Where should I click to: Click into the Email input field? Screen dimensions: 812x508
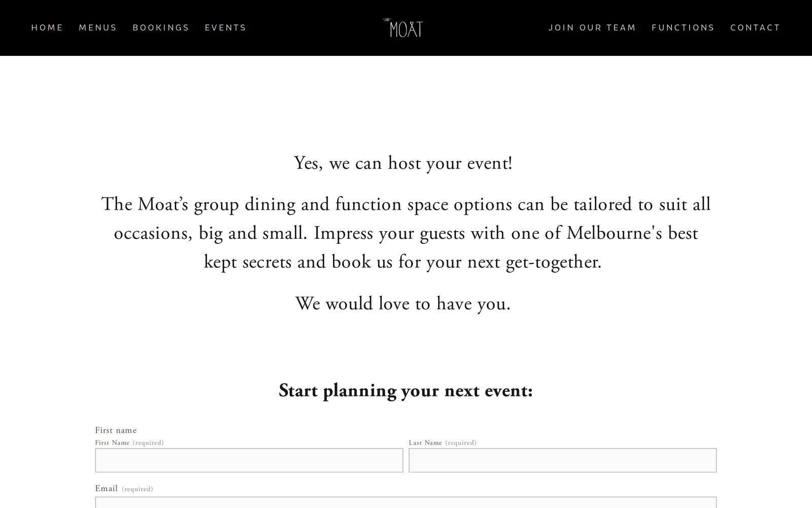[x=406, y=502]
